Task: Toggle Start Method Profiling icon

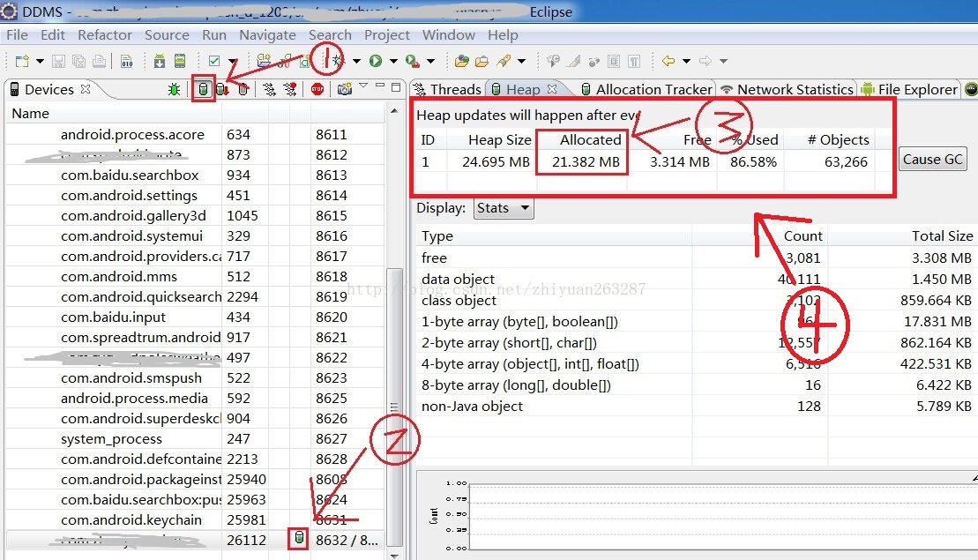Action: tap(290, 90)
